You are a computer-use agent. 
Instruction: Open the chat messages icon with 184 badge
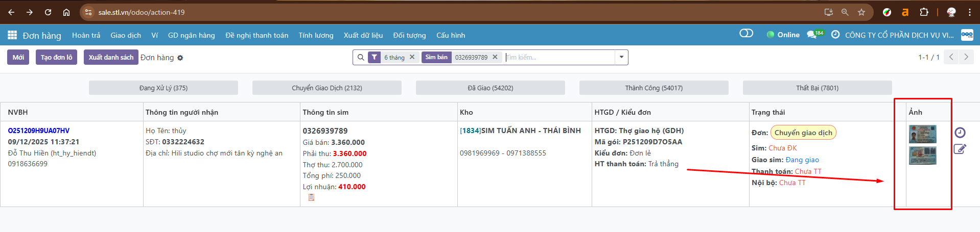click(812, 35)
